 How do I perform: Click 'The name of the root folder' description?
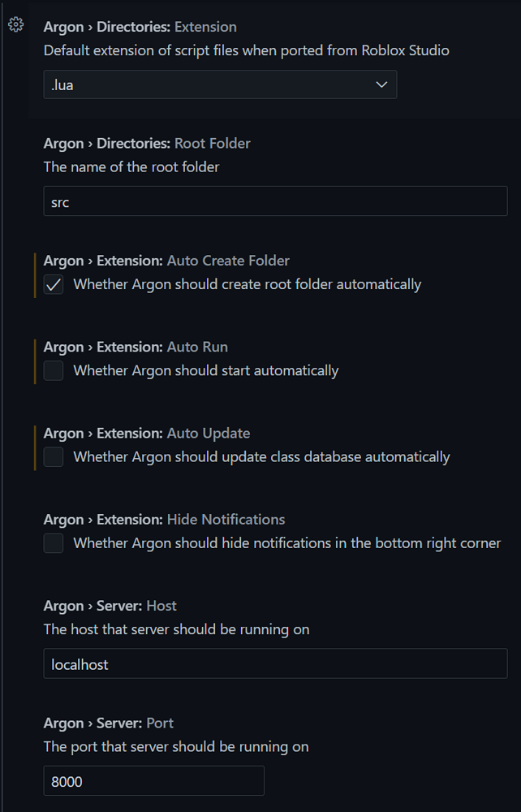(x=131, y=167)
